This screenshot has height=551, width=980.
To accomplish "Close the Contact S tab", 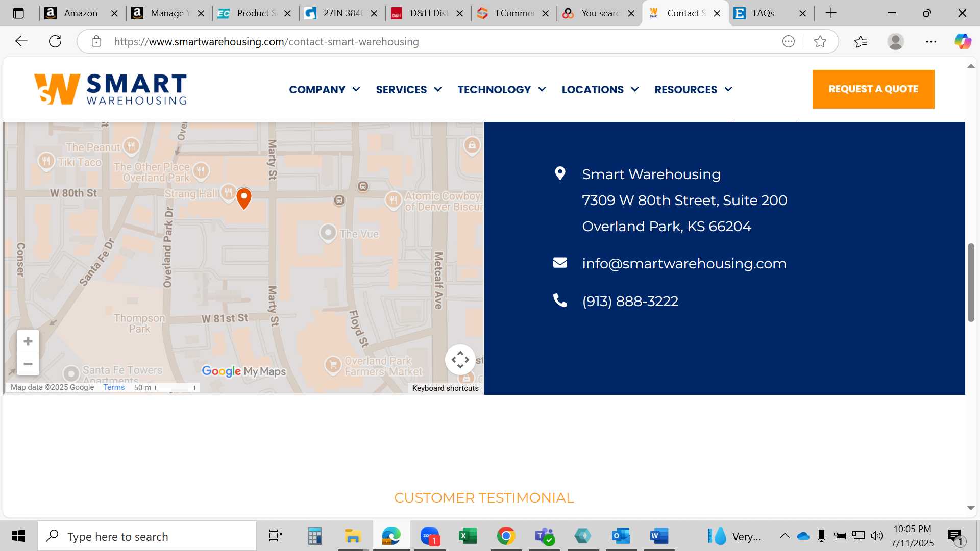I will click(717, 13).
